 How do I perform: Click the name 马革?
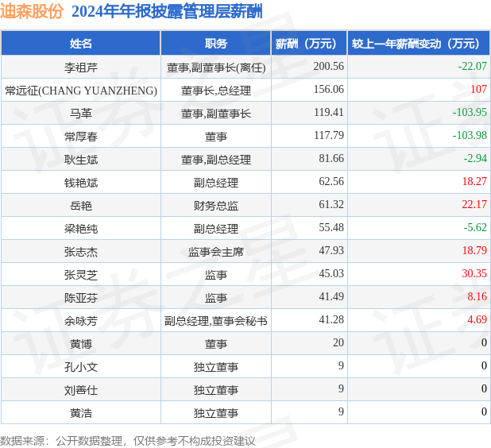point(81,113)
